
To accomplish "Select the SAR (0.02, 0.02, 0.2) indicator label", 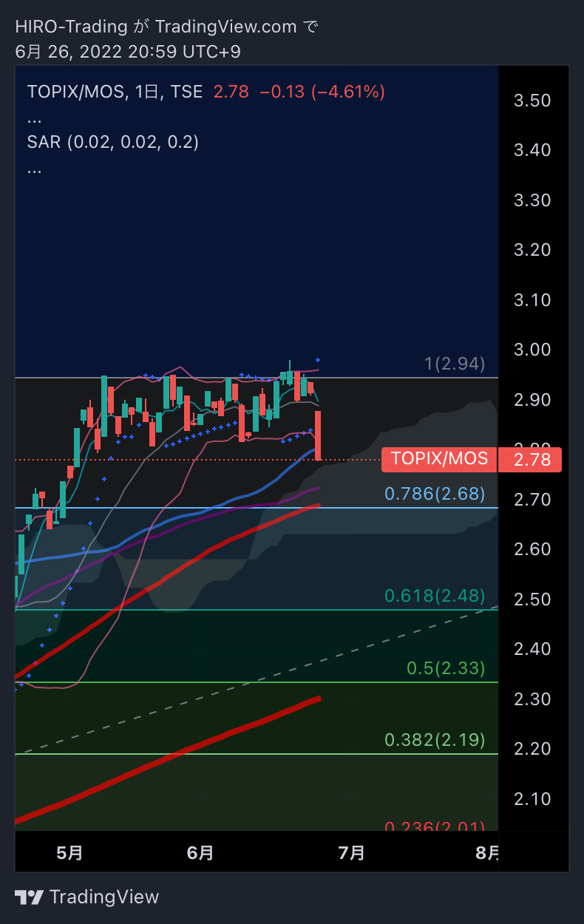I will click(x=112, y=142).
